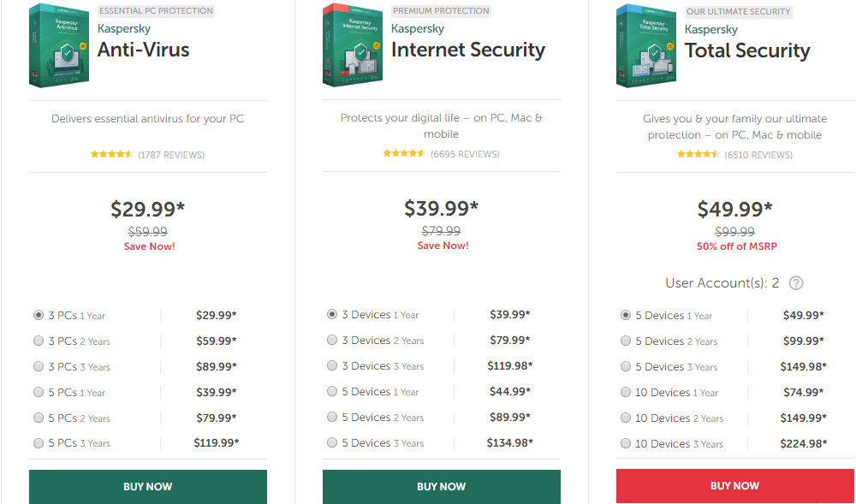This screenshot has height=504, width=856.
Task: Open the 6695 Reviews link
Action: click(x=465, y=154)
